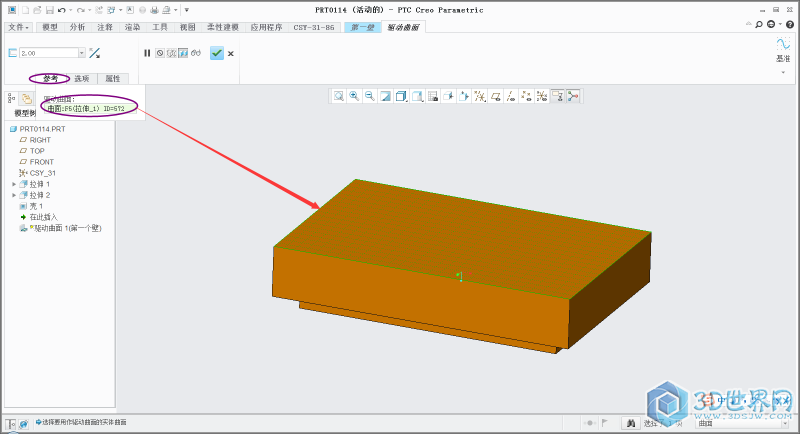Click the sheet metal thickness icon
Image resolution: width=800 pixels, height=434 pixels.
coord(13,53)
